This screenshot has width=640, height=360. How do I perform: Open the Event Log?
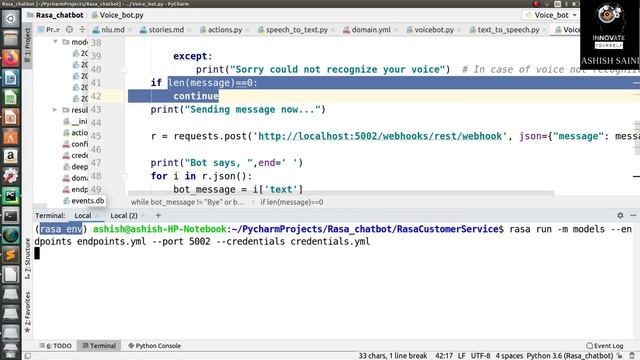[x=604, y=346]
